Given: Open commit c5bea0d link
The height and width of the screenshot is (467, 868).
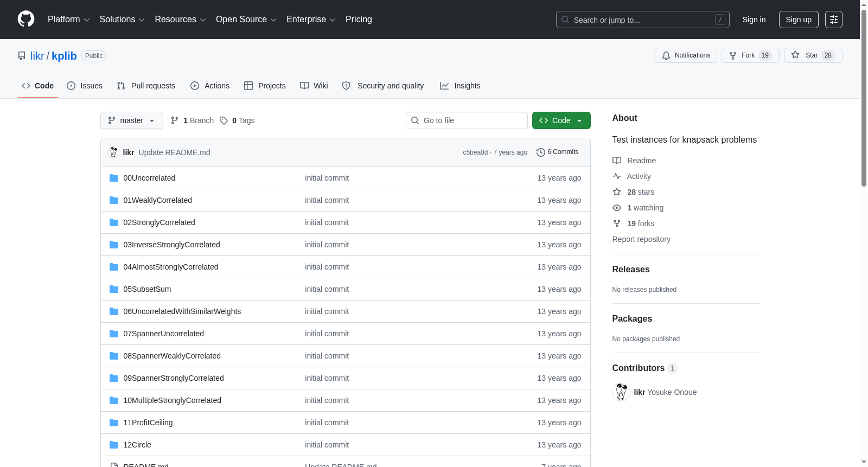Looking at the screenshot, I should 475,152.
